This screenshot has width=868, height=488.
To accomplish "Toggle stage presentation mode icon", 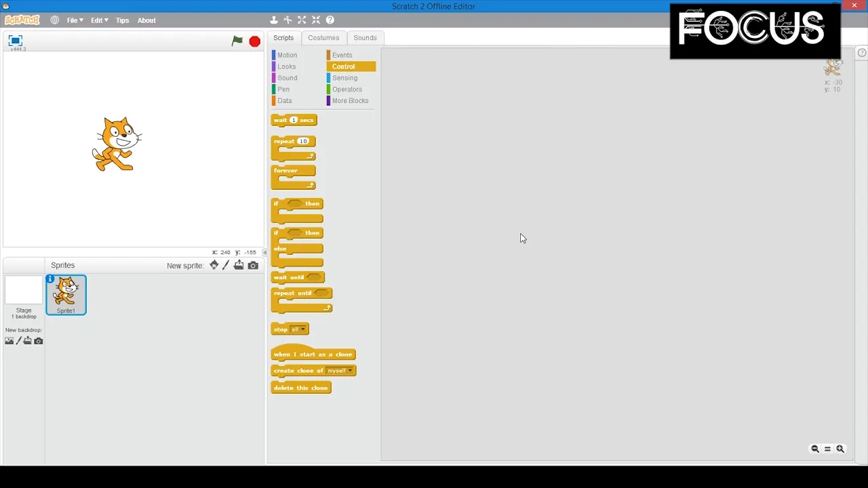I will pos(16,41).
